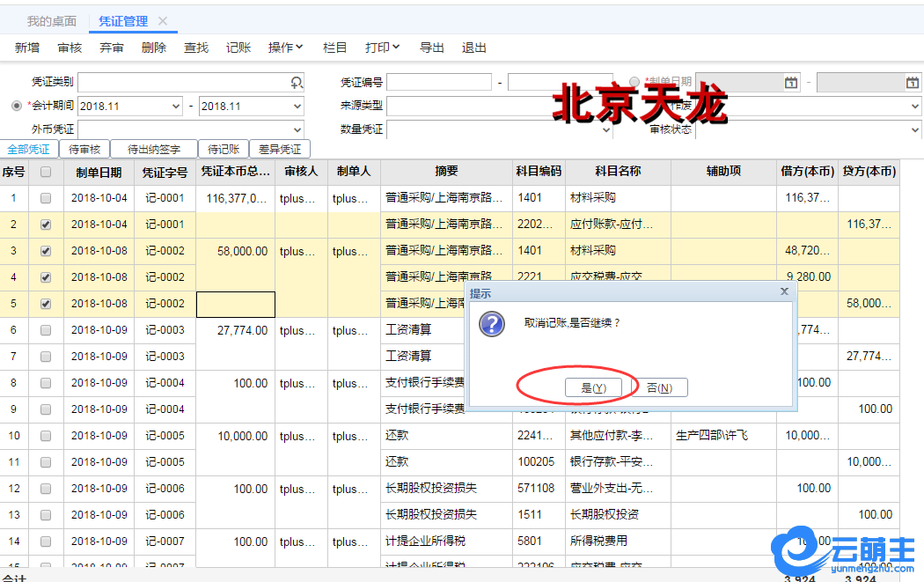Viewport: 924px width, 582px height.
Task: Open the first 制单日期 calendar picker
Action: [x=790, y=82]
